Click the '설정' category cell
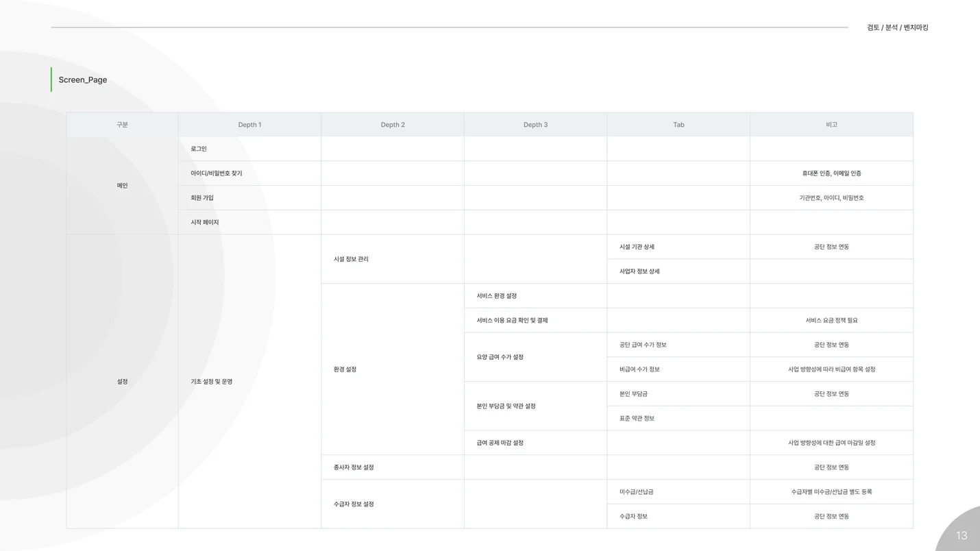Viewport: 980px width, 551px height. [x=122, y=382]
